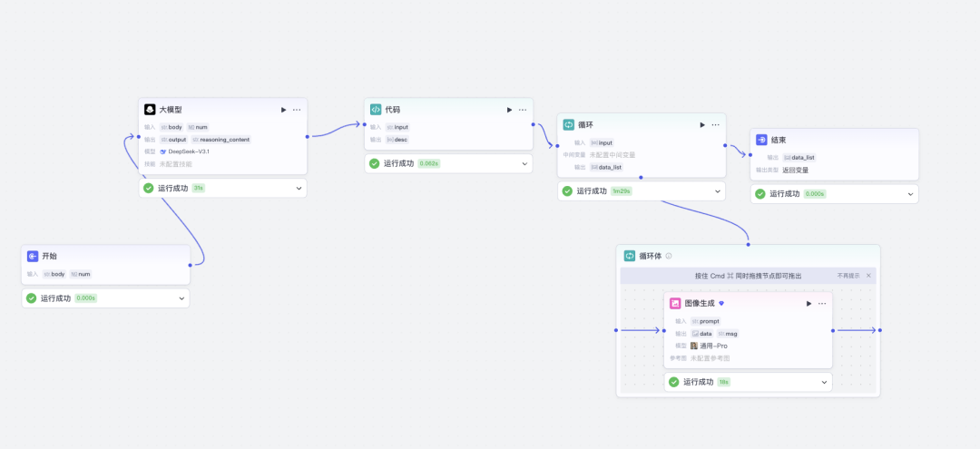Expand the 开始 run result chevron
The image size is (980, 449).
[x=181, y=298]
